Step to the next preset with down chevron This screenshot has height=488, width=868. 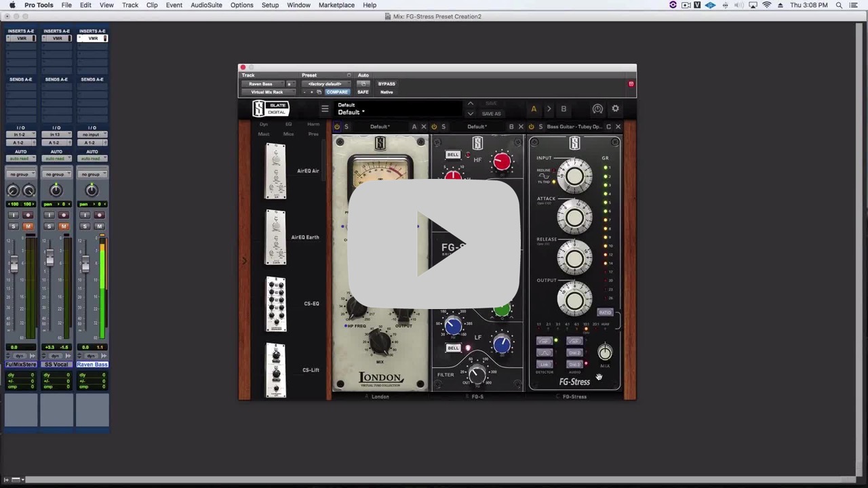coord(470,113)
